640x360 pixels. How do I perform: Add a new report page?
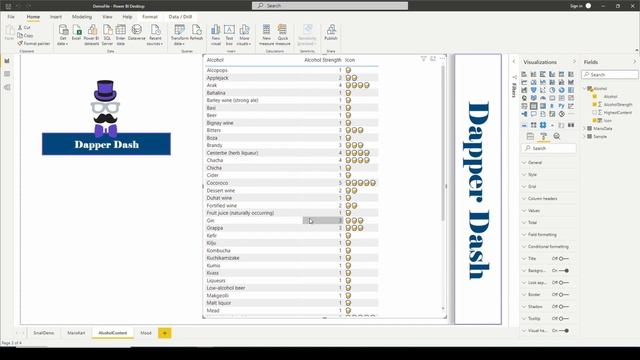pos(165,333)
